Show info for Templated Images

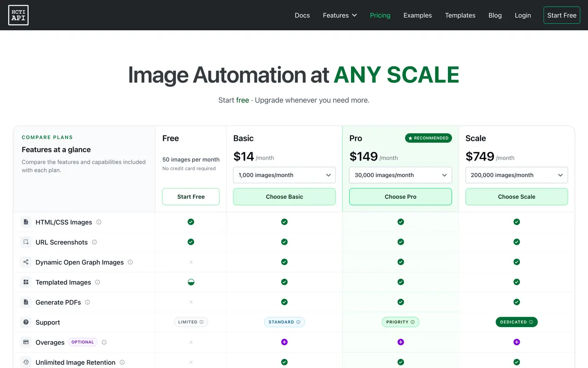(x=97, y=282)
